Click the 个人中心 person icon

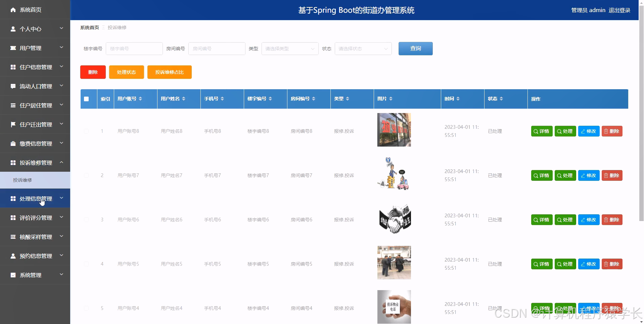tap(13, 29)
